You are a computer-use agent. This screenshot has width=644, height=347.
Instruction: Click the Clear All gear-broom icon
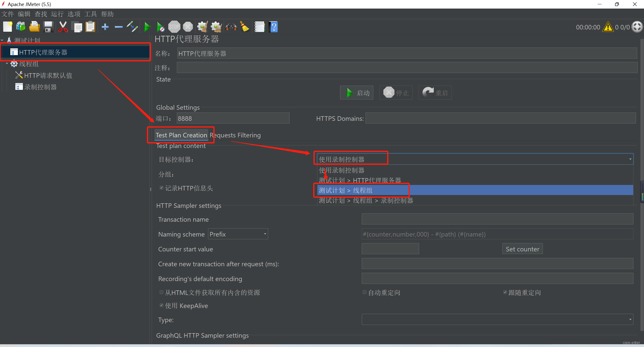coord(216,27)
